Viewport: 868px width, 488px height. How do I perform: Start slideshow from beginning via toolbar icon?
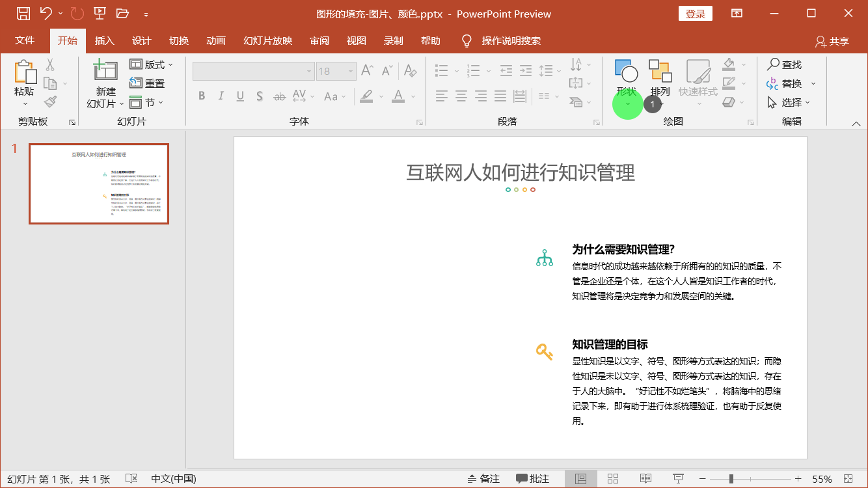(100, 13)
